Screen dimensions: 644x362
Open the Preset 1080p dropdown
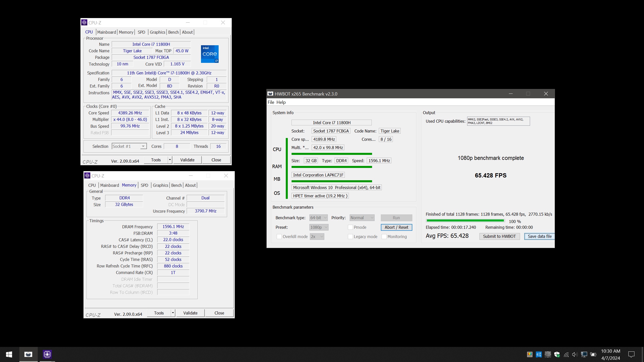pos(319,227)
